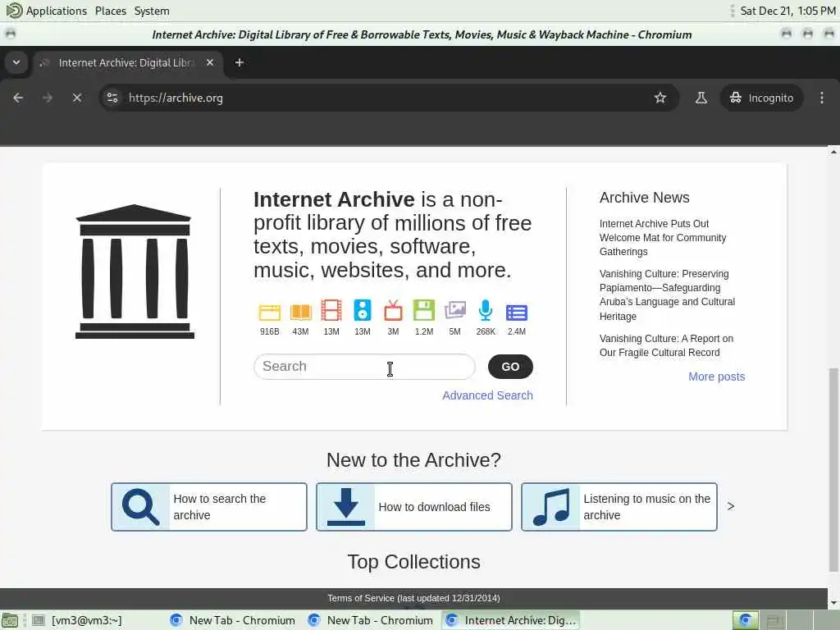Click the Archive News heading
The width and height of the screenshot is (840, 630).
click(644, 198)
